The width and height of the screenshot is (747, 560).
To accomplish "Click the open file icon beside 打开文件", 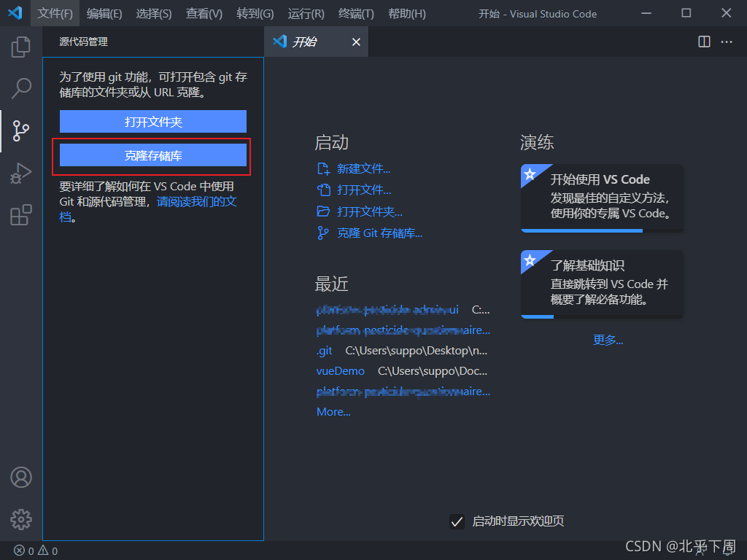I will click(323, 190).
